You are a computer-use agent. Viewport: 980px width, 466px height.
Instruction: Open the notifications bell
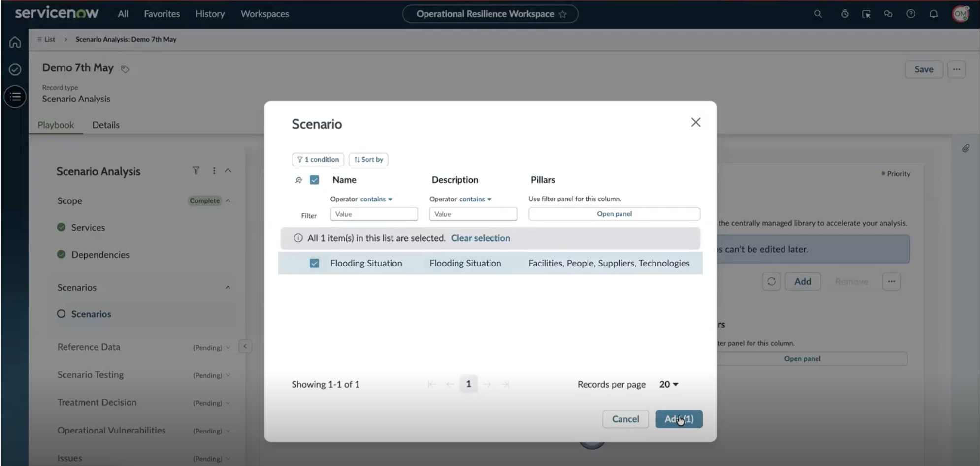(x=933, y=14)
